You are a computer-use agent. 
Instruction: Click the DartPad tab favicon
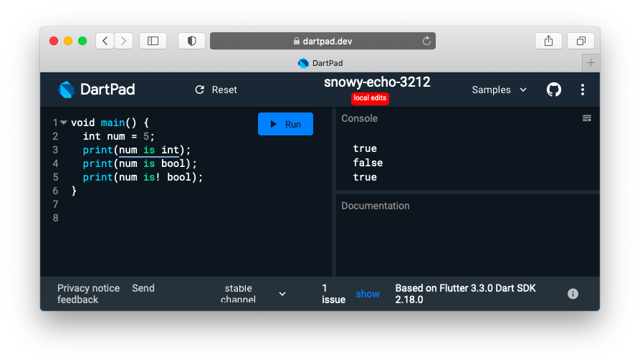point(303,63)
